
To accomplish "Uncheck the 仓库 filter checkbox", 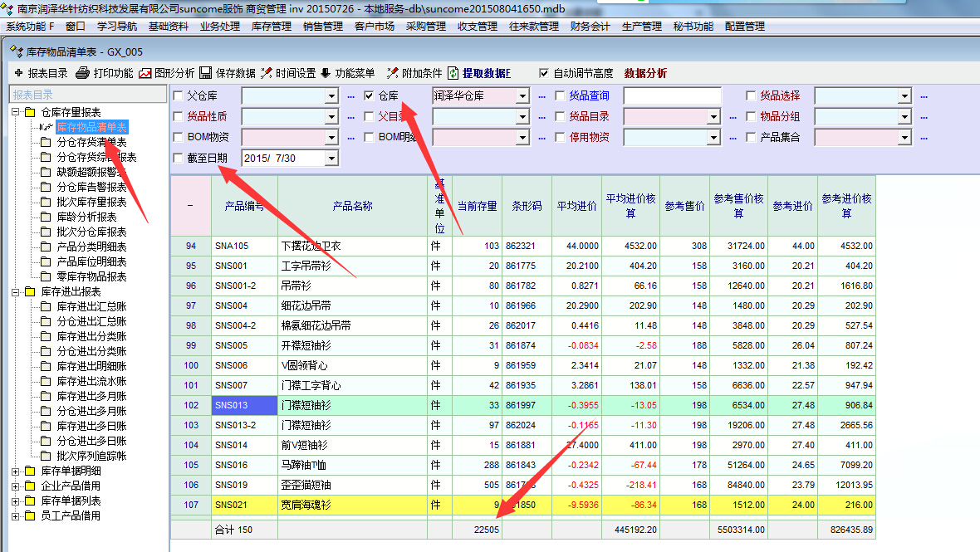I will pos(370,96).
